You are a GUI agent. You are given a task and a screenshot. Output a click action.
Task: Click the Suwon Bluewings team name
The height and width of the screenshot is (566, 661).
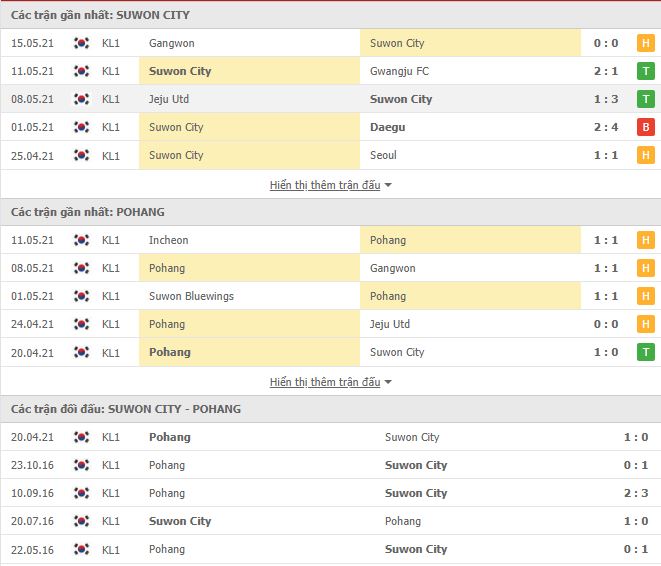coord(191,296)
